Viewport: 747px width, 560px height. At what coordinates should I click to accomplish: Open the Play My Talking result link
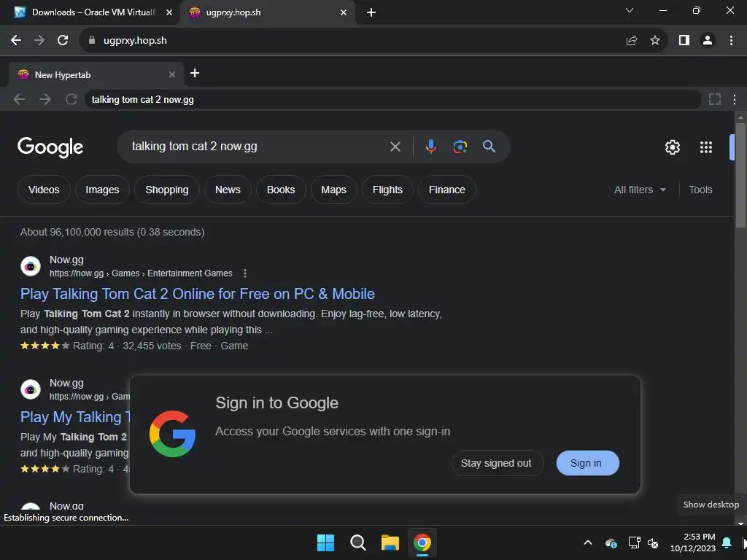75,417
